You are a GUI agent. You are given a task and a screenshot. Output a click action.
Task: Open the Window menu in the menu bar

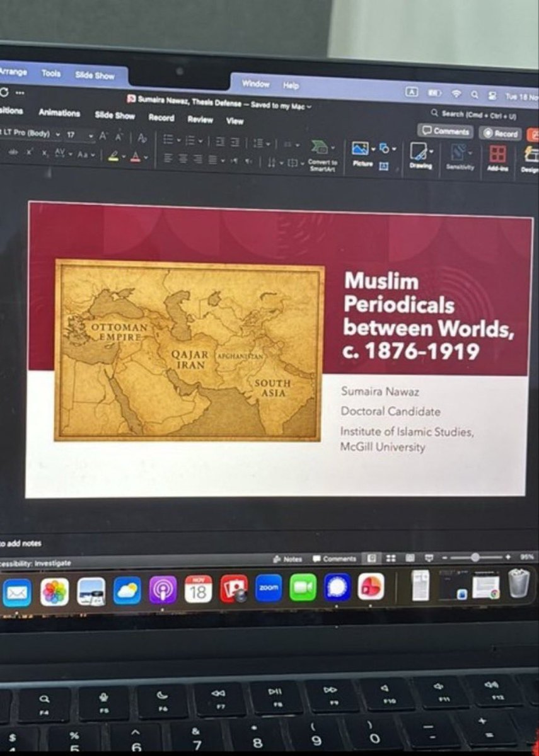255,84
